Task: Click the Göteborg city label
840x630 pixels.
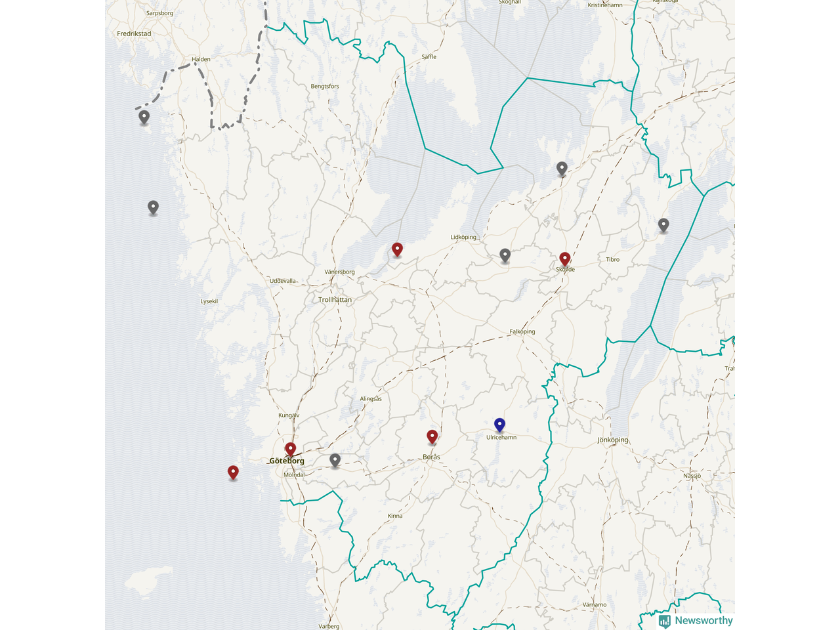Action: tap(287, 461)
